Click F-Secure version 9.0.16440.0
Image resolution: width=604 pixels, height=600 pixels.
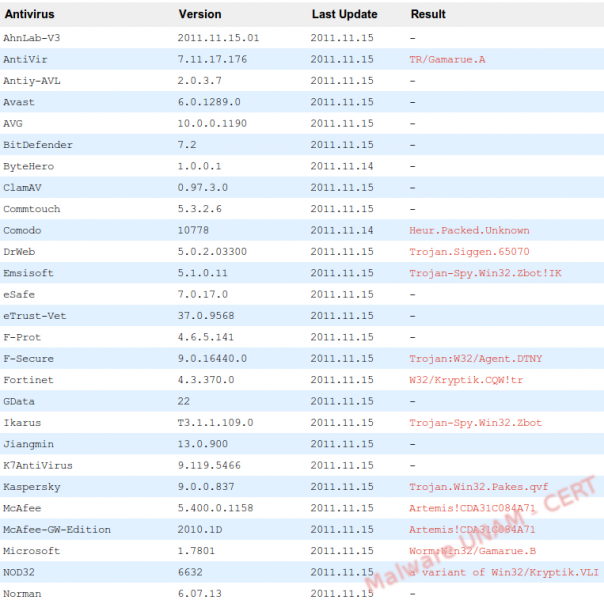[212, 359]
